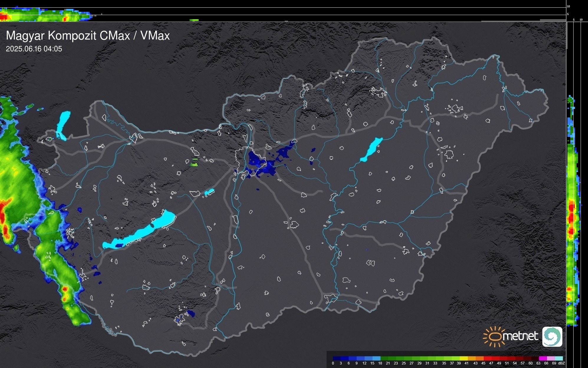Click the light blue 15 dBZ swatch
The height and width of the screenshot is (368, 588).
[x=376, y=358]
